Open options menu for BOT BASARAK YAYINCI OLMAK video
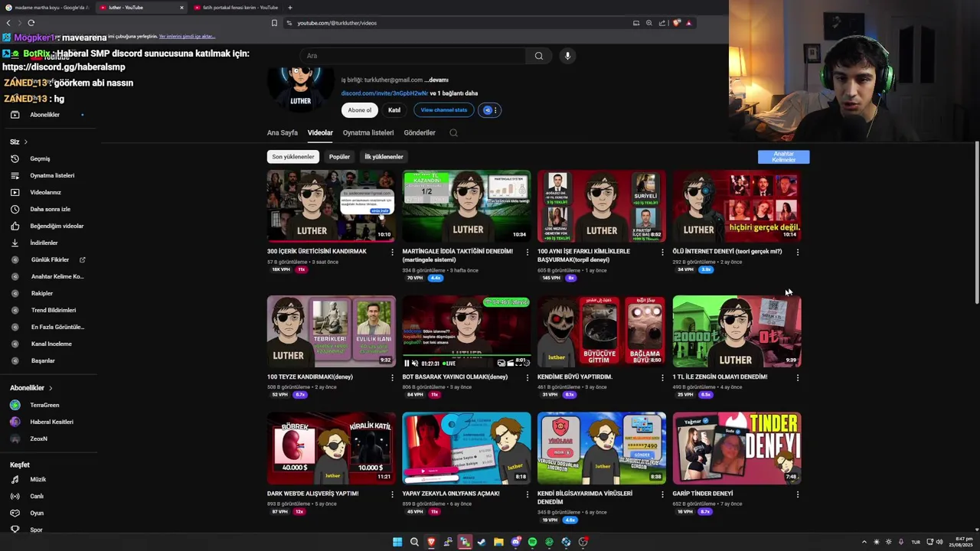The height and width of the screenshot is (551, 980). 527,377
